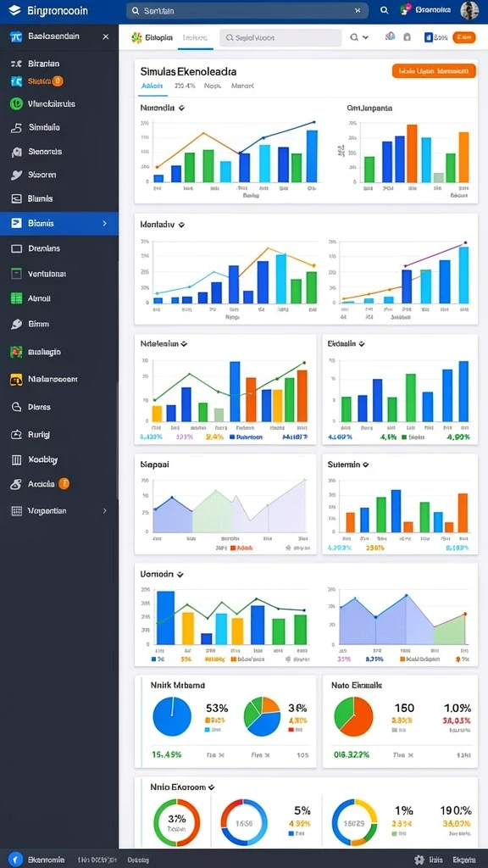
Task: Expand the highlighted Bianis sidebar item chevron
Action: (x=104, y=224)
